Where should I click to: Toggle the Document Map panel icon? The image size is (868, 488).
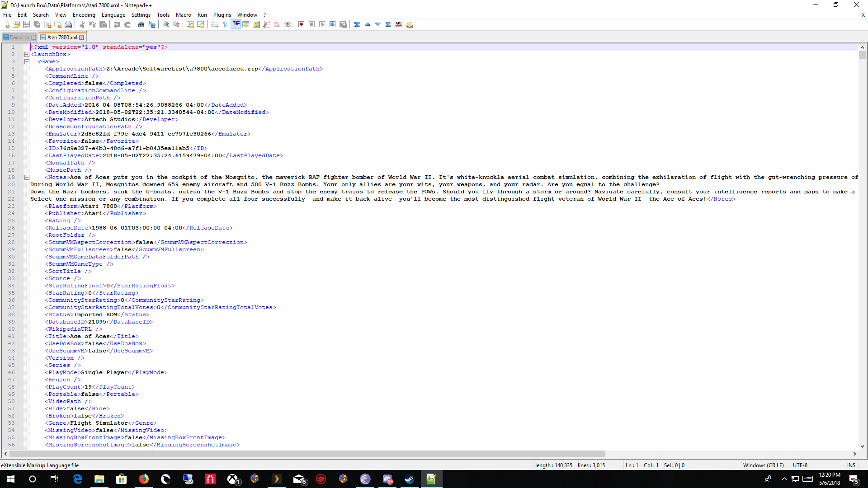pyautogui.click(x=256, y=24)
